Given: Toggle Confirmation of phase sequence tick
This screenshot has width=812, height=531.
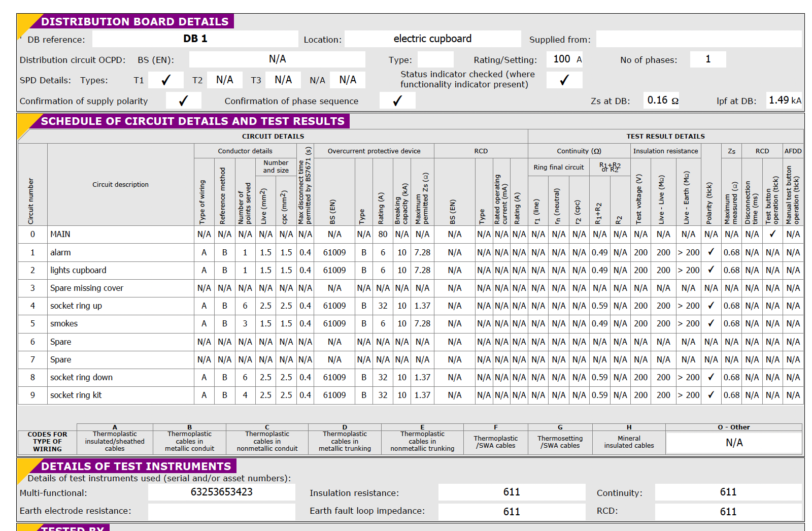Looking at the screenshot, I should coord(397,101).
